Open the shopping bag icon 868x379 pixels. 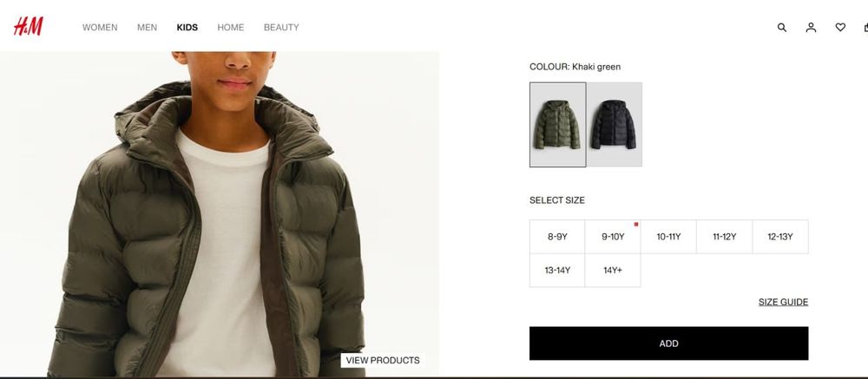[865, 27]
